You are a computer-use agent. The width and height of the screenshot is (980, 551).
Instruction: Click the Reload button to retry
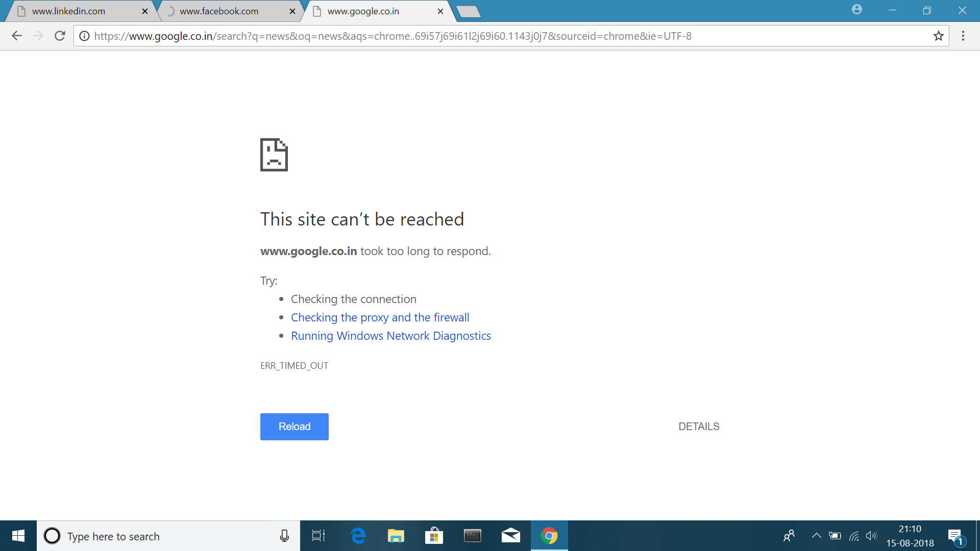click(x=294, y=426)
